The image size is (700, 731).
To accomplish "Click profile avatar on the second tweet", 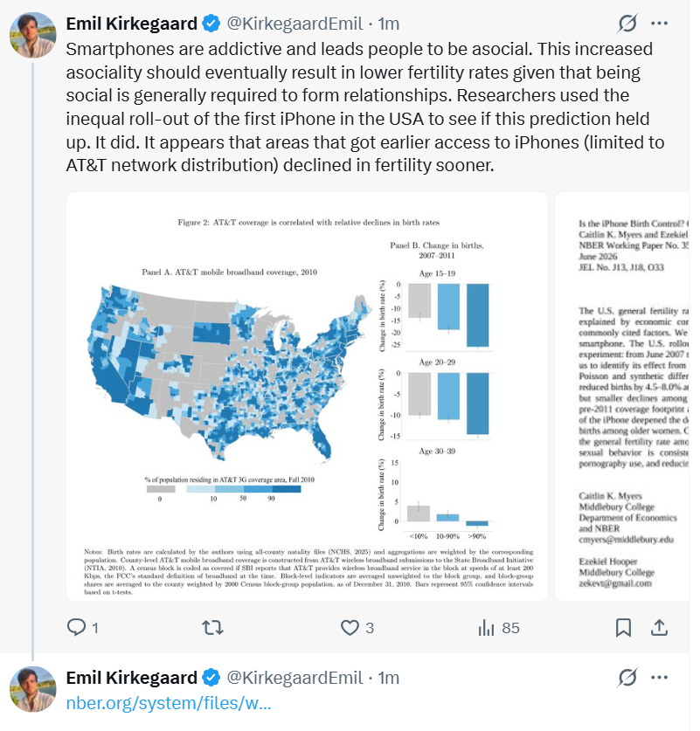I will pos(32,689).
